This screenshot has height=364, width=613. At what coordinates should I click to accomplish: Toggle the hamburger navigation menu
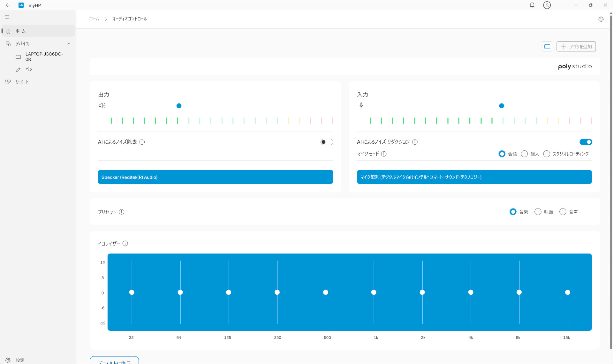tap(7, 17)
